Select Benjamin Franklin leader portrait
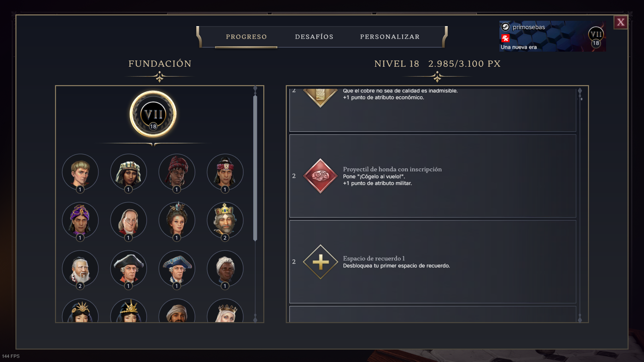644x362 pixels. coord(128,221)
